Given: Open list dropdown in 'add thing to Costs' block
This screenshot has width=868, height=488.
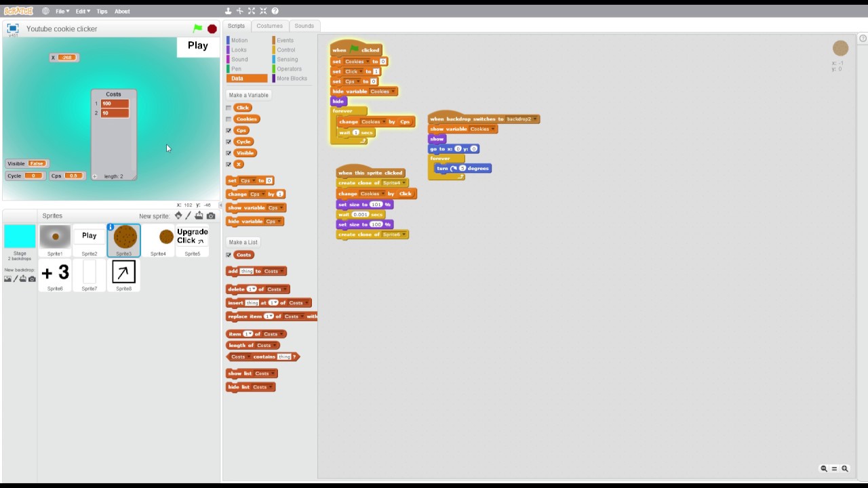Looking at the screenshot, I should click(273, 271).
